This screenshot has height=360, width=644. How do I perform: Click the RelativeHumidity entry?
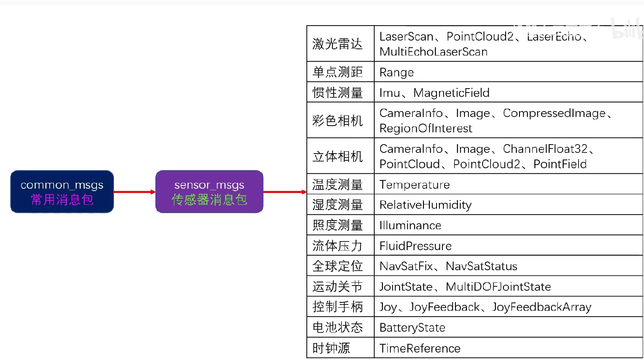coord(425,205)
